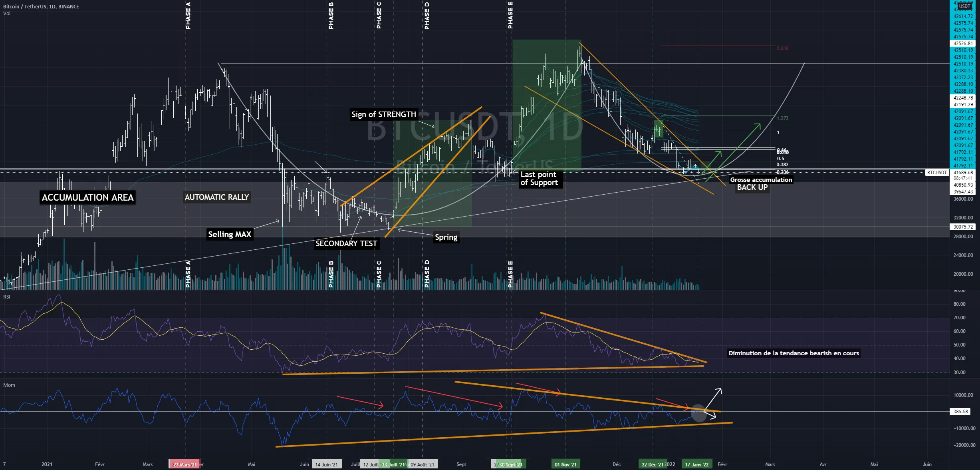
Task: Click the 42248.78 price label
Action: point(963,98)
